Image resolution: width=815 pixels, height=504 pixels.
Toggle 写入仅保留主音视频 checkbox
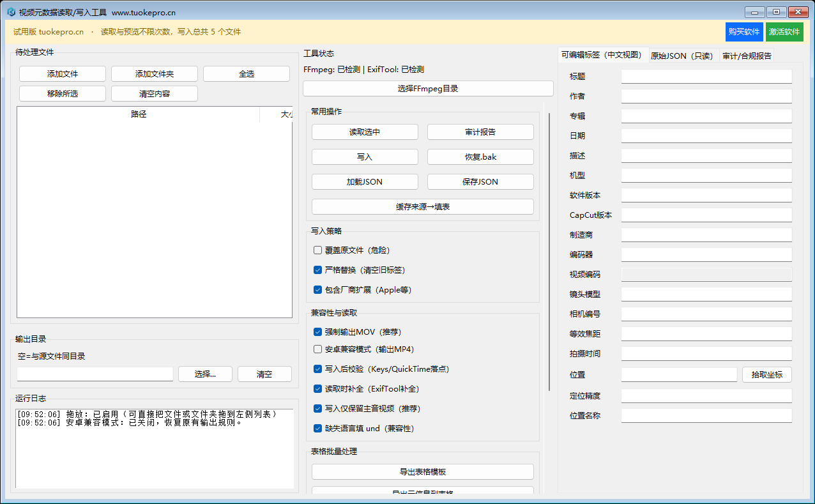317,409
